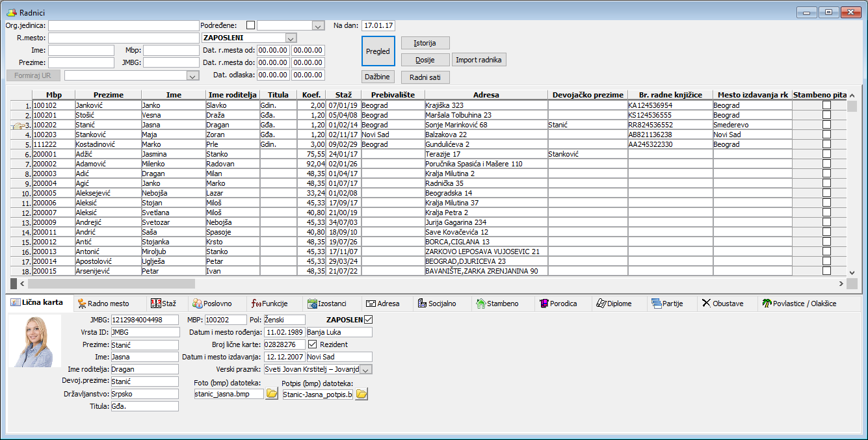Uncheck the Rezident checkbox
The height and width of the screenshot is (440, 868).
coord(313,344)
